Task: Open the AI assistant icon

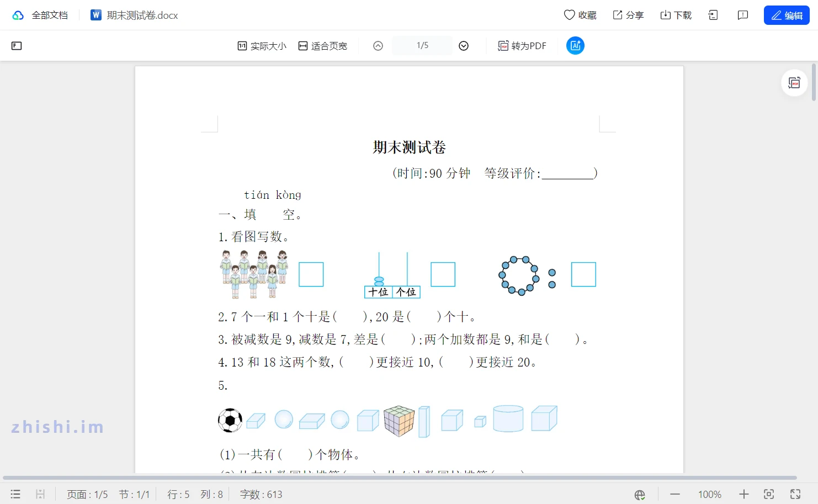Action: tap(575, 46)
